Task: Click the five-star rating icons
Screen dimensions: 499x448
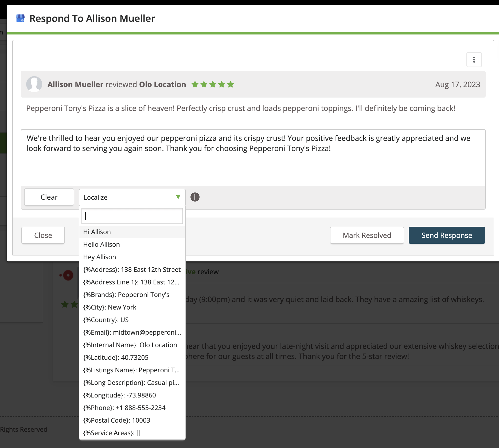Action: 213,84
